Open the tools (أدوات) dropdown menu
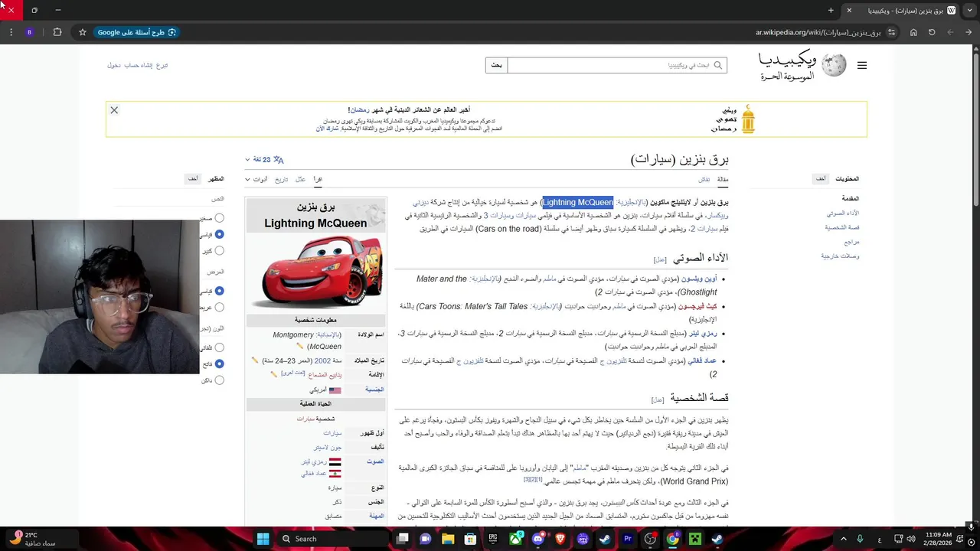 (x=256, y=179)
